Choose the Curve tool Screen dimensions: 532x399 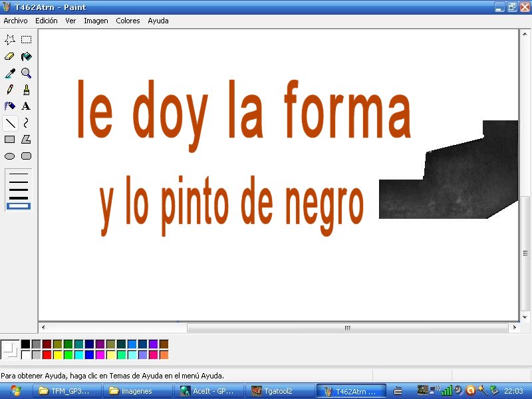pyautogui.click(x=26, y=123)
